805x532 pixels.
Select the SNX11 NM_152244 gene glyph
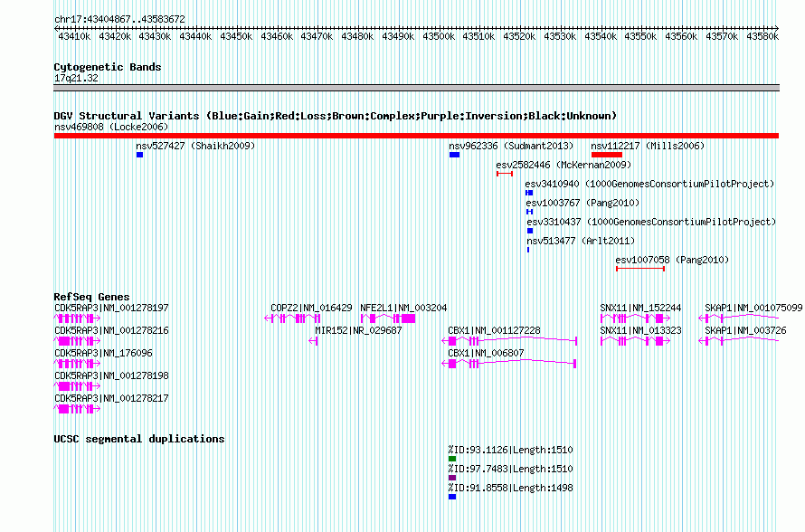(636, 318)
